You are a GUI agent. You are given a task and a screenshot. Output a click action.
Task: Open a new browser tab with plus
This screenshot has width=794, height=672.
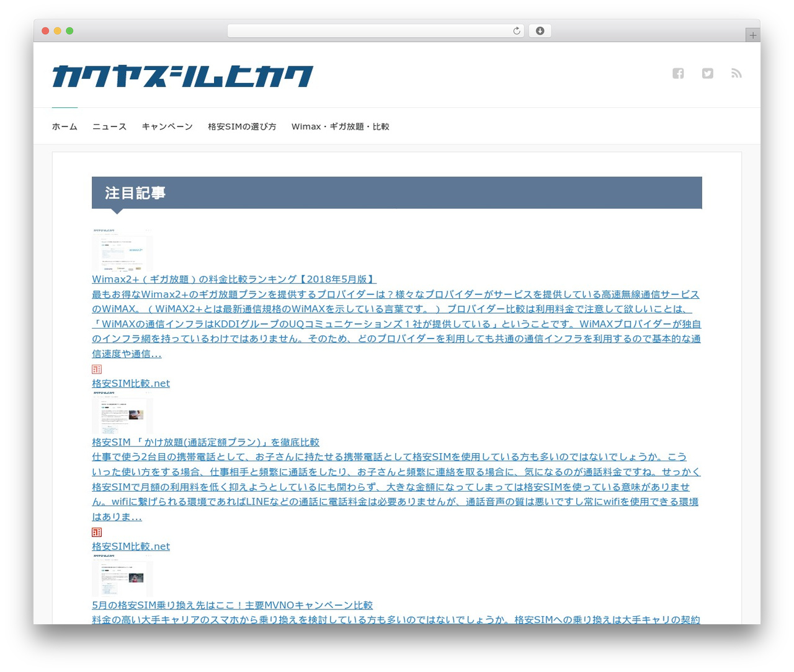click(752, 35)
